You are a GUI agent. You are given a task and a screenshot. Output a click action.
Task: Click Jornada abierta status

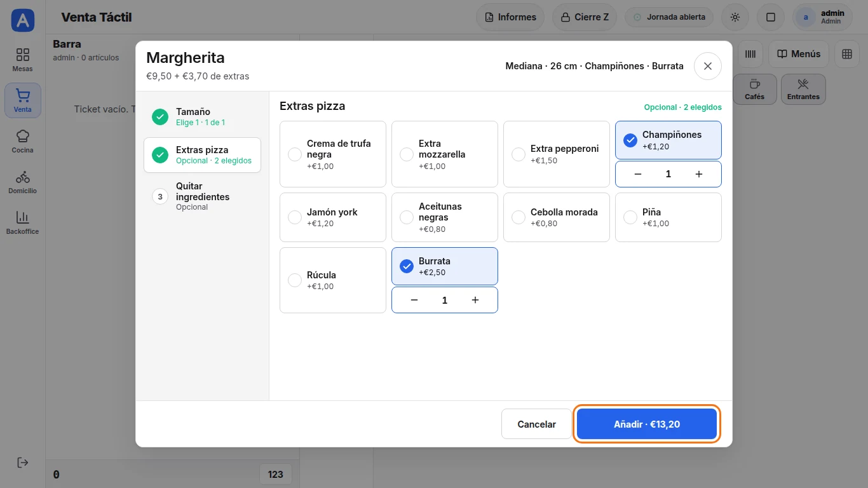pyautogui.click(x=669, y=17)
